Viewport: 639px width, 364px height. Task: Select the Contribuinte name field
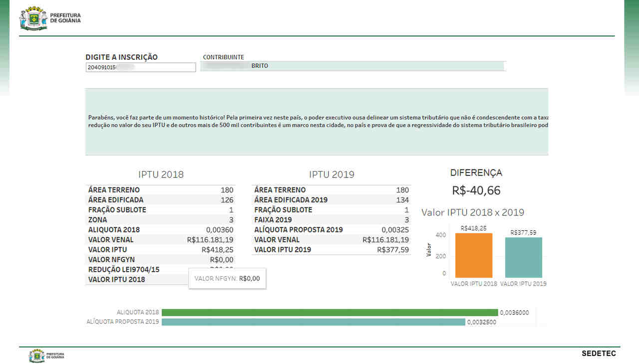coord(353,66)
